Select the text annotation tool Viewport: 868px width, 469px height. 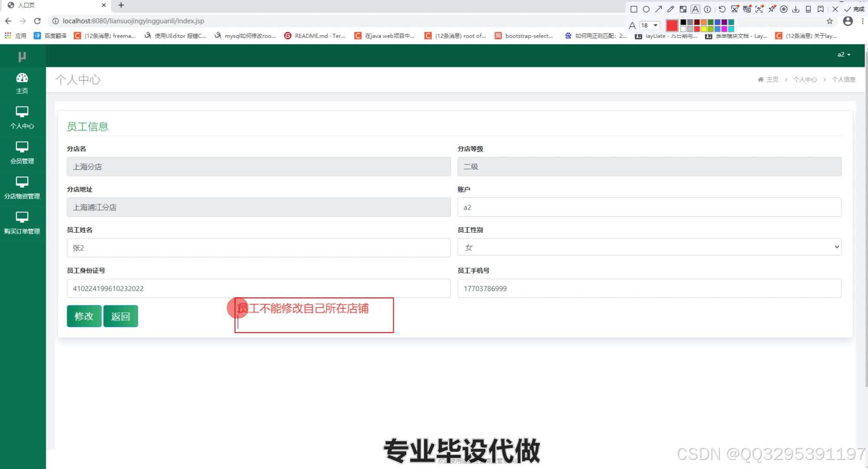(695, 9)
